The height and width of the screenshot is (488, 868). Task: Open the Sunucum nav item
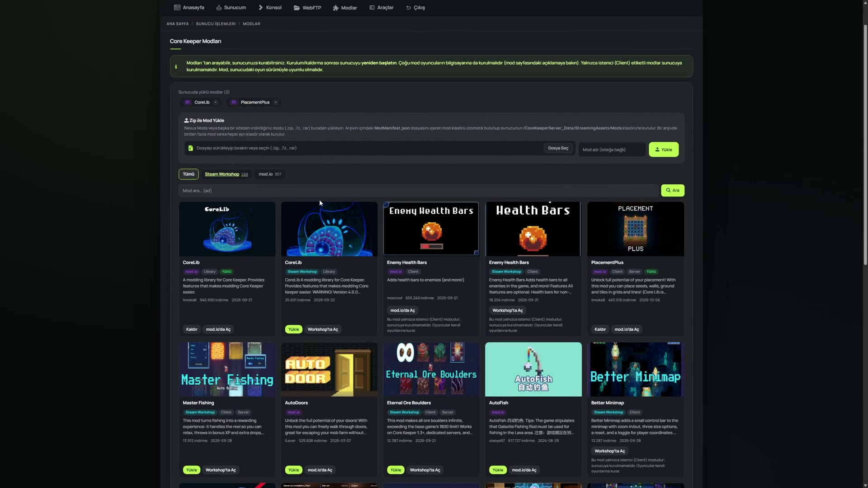[x=231, y=8]
